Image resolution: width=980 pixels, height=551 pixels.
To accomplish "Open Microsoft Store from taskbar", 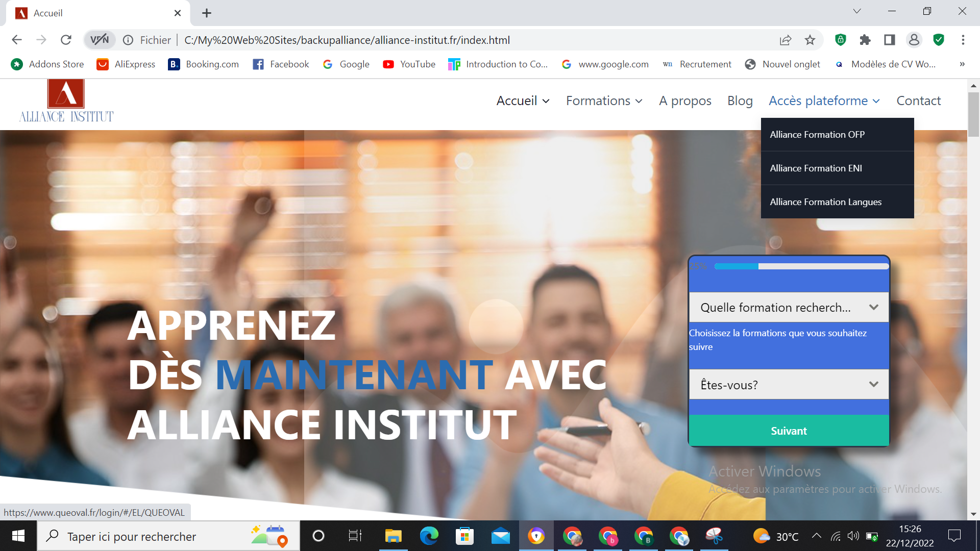I will click(x=464, y=536).
